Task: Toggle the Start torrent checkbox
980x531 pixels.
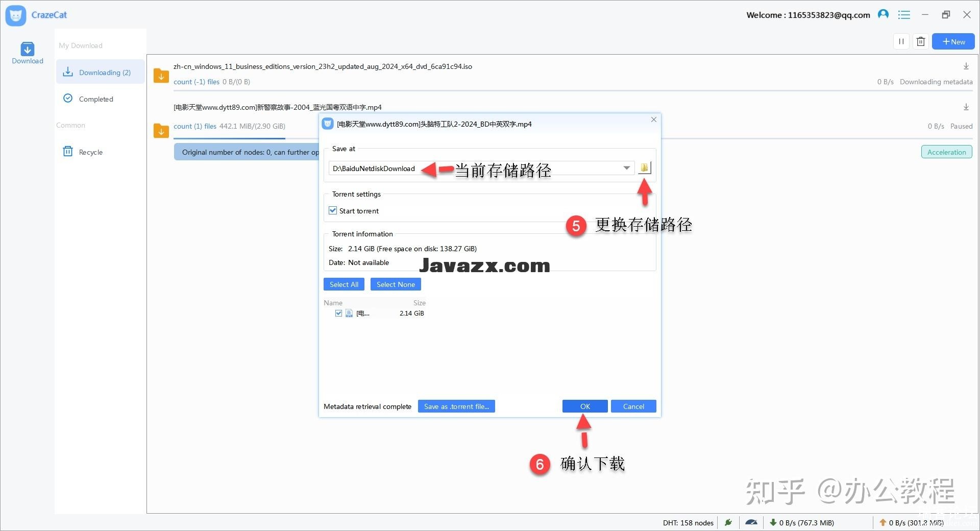Action: coord(333,210)
